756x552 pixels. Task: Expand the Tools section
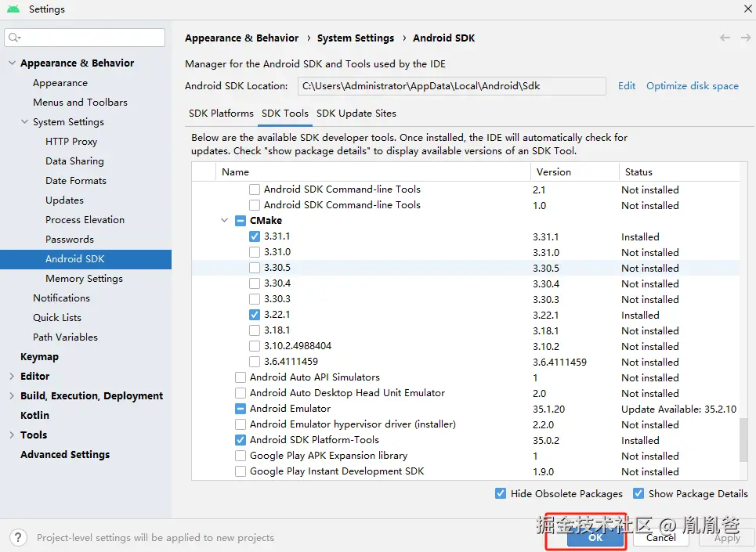(12, 435)
